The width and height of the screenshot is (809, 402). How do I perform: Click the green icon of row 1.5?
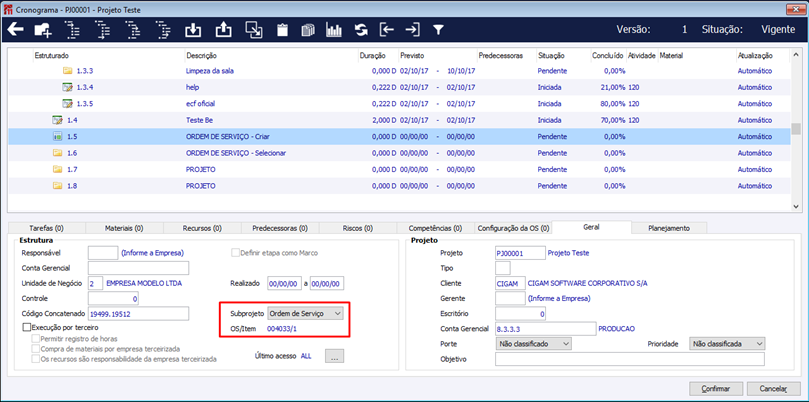coord(57,137)
